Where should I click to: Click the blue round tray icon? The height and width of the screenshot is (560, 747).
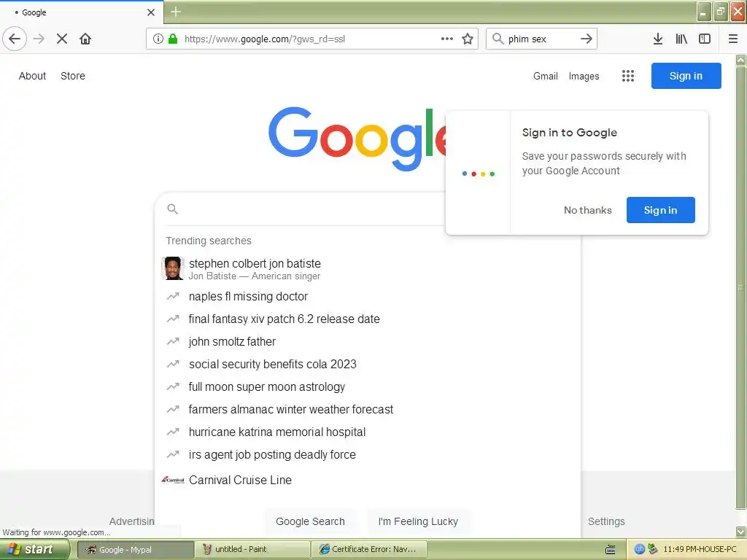point(639,549)
